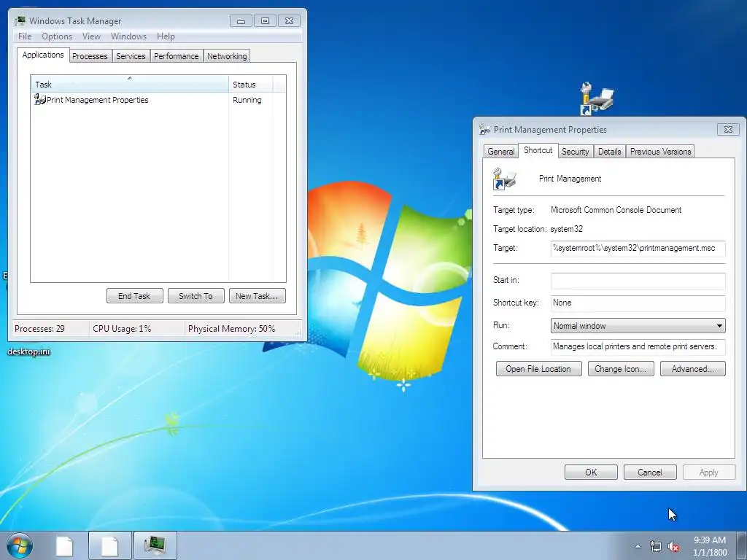Click the End Task button
This screenshot has width=747, height=560.
click(x=134, y=296)
